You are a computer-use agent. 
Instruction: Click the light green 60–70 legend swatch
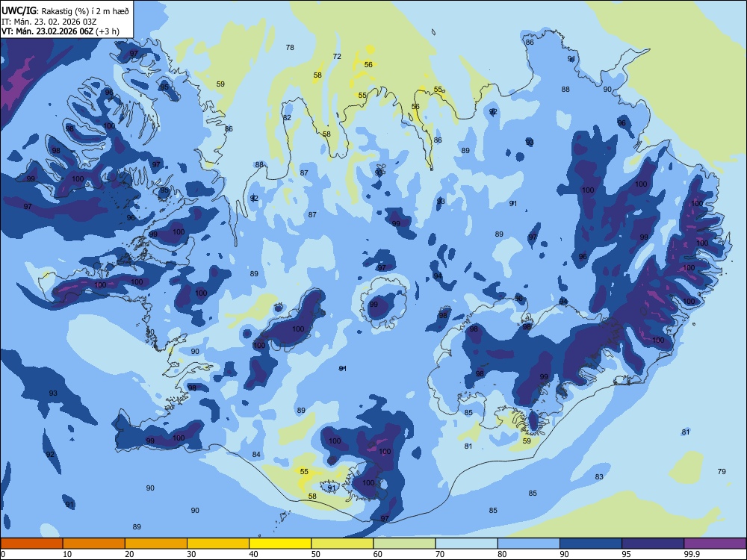(x=404, y=544)
